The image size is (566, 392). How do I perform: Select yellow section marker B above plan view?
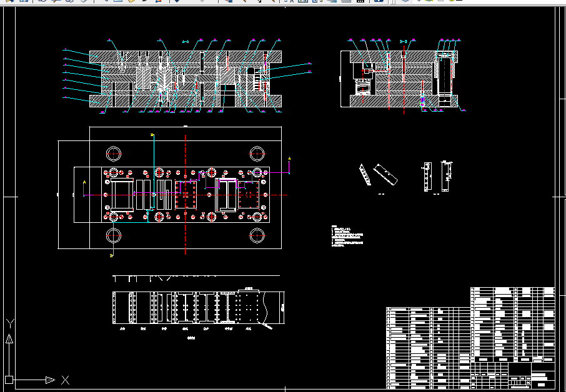click(x=152, y=135)
